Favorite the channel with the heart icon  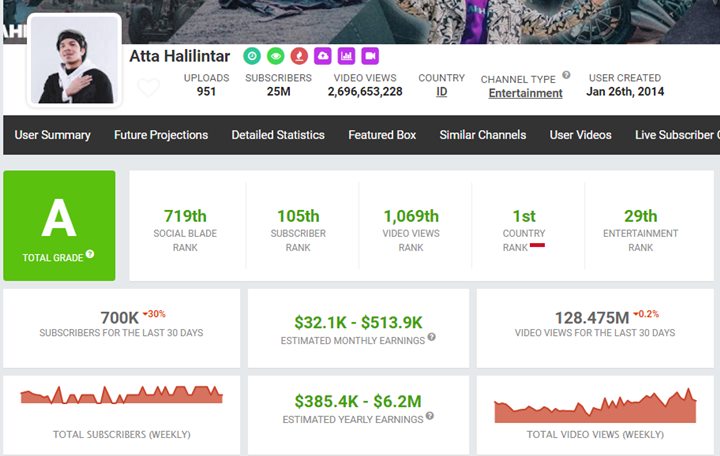(149, 87)
